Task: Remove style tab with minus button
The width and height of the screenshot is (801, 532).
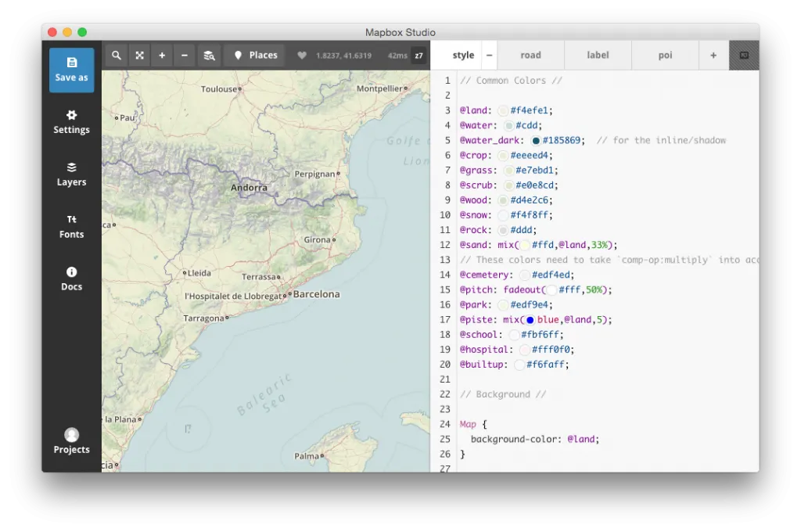Action: point(489,56)
